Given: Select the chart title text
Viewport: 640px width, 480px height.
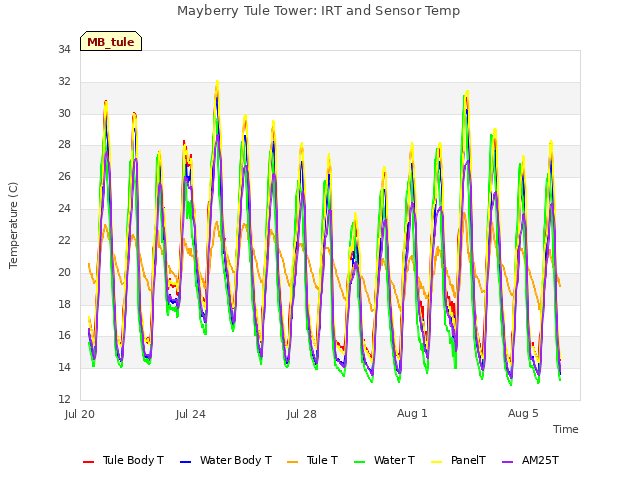Looking at the screenshot, I should click(x=318, y=10).
